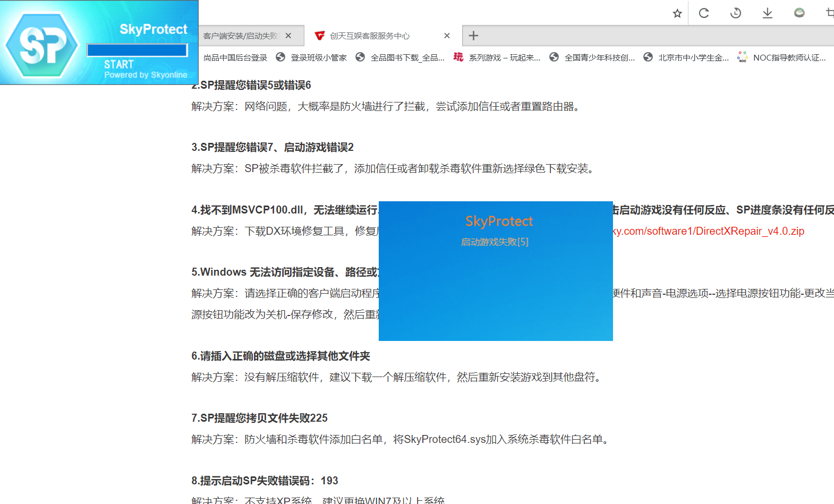Open the browser downloads arrow icon

(768, 13)
